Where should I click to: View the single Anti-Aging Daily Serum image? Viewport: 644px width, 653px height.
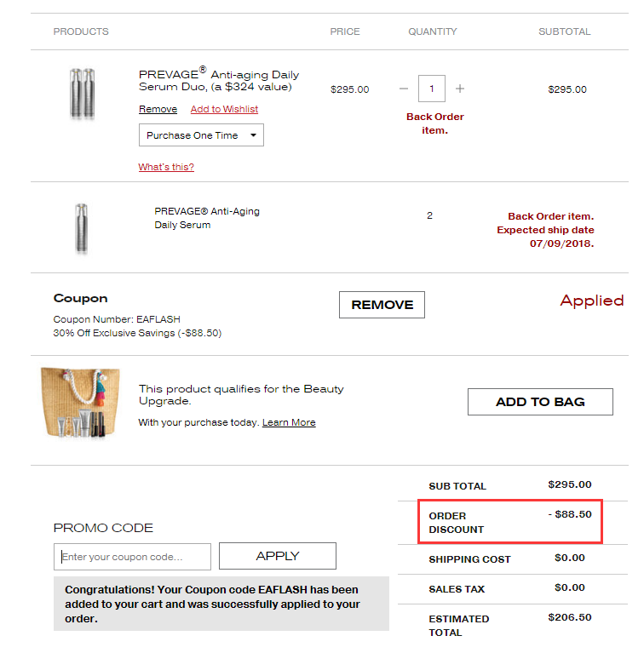(x=82, y=228)
